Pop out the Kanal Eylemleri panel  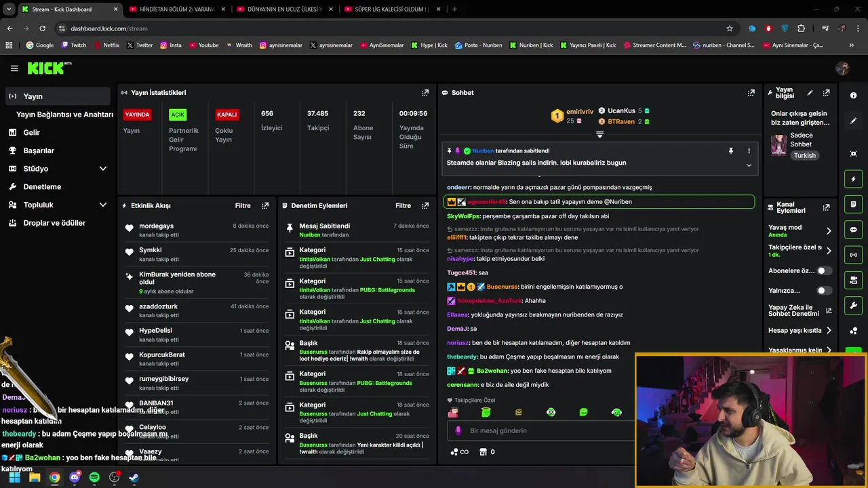point(826,207)
